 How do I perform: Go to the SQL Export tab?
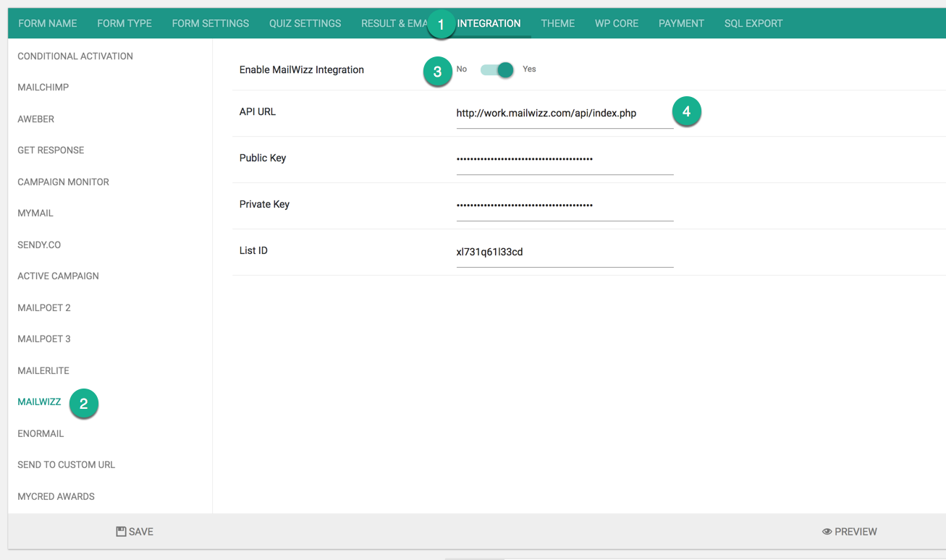[753, 23]
